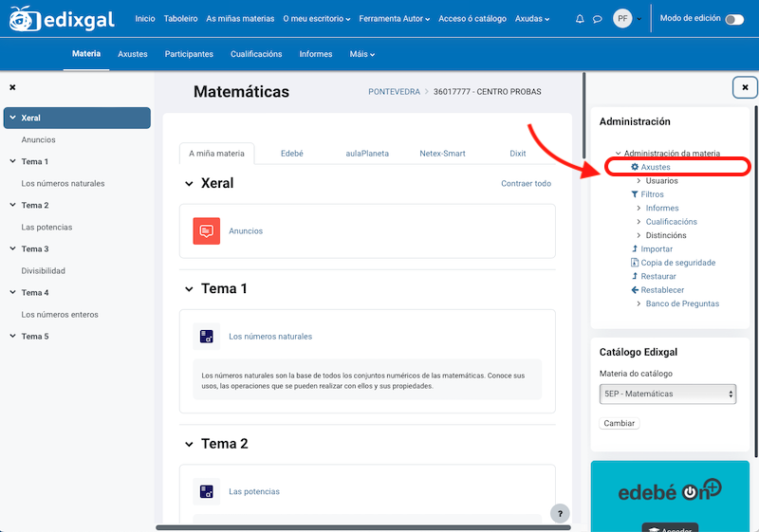Open the Participantes tab
Image resolution: width=759 pixels, height=532 pixels.
[189, 54]
